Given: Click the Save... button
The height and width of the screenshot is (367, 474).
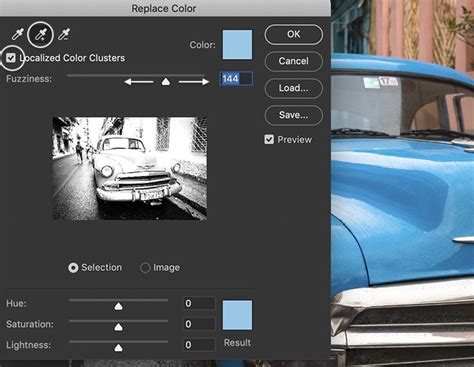Looking at the screenshot, I should point(294,115).
